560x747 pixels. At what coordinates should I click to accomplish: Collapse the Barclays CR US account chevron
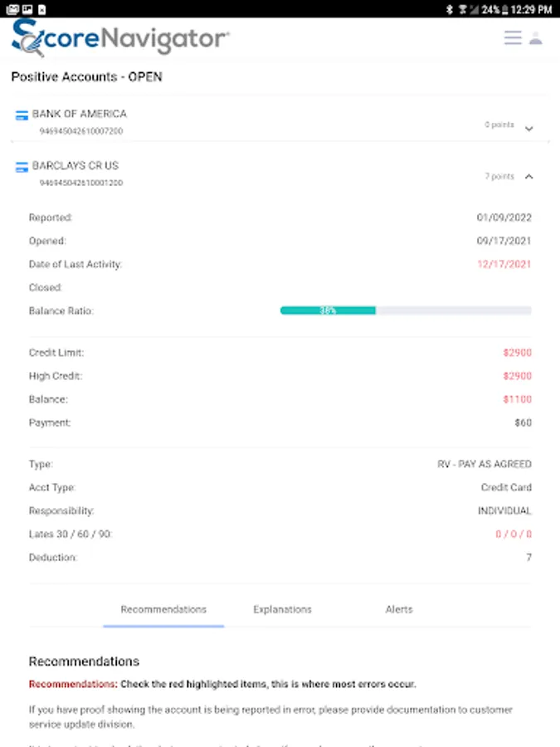(x=528, y=177)
